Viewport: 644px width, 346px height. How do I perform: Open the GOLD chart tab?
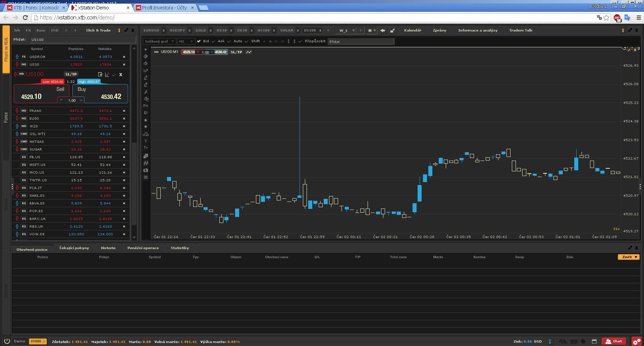point(201,30)
